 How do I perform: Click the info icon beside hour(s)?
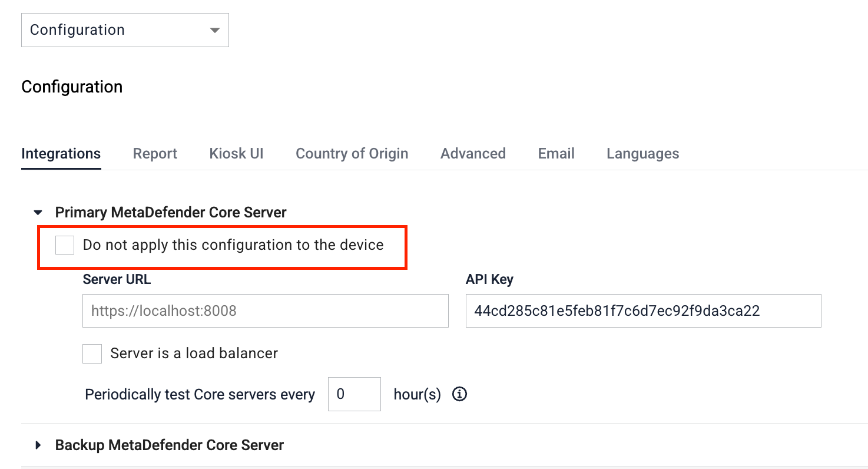459,394
